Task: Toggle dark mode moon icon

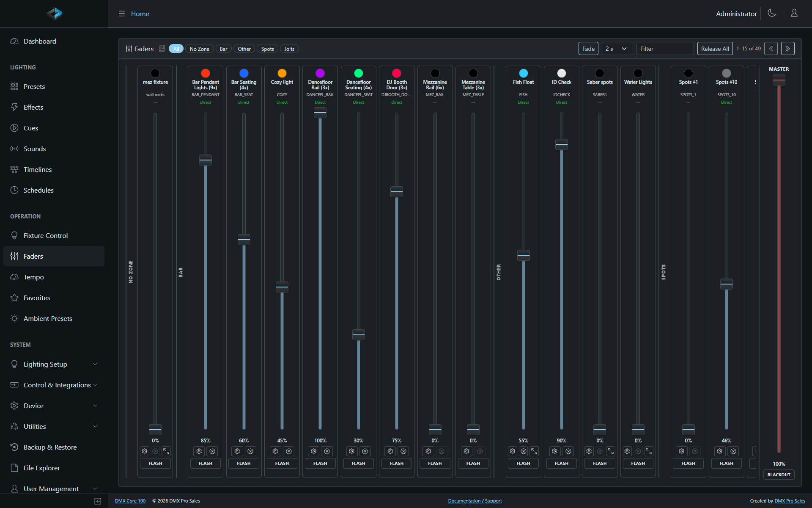Action: [x=772, y=13]
